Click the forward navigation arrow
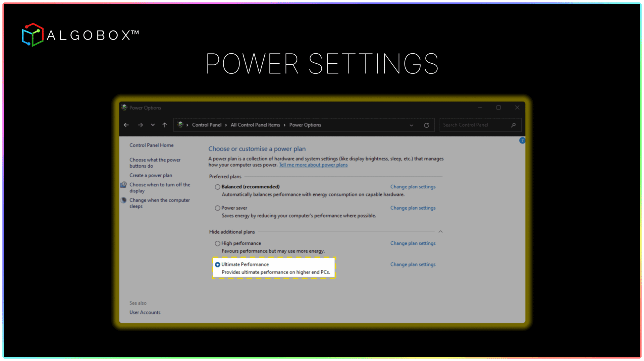Viewport: 644px width, 361px height. click(x=140, y=125)
